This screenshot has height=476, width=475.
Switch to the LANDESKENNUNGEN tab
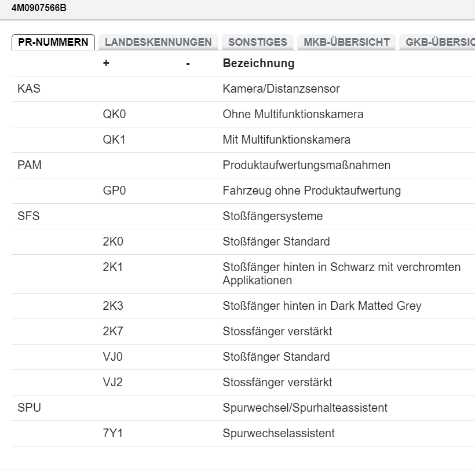[x=156, y=42]
